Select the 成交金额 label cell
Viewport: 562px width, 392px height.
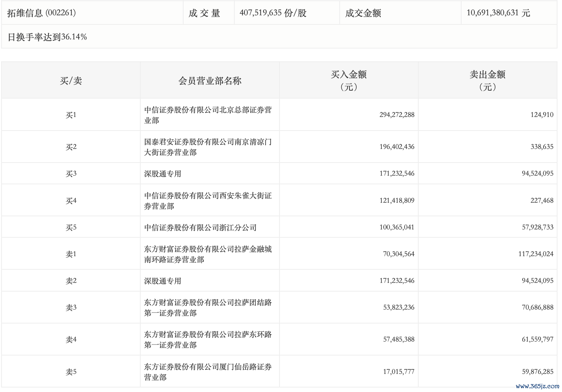[400, 13]
